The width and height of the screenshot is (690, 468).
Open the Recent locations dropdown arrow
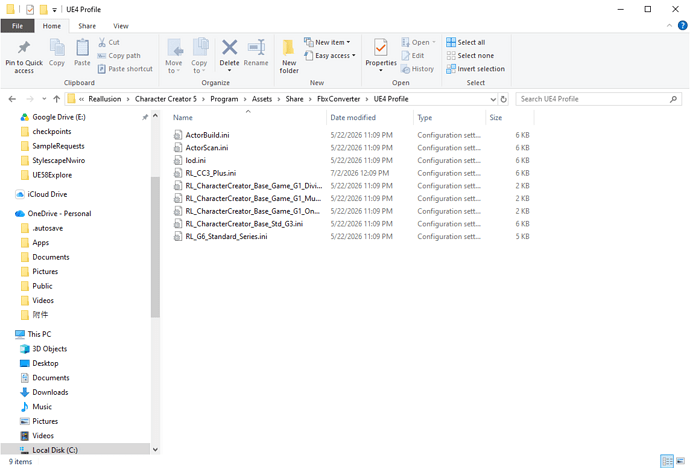(44, 99)
